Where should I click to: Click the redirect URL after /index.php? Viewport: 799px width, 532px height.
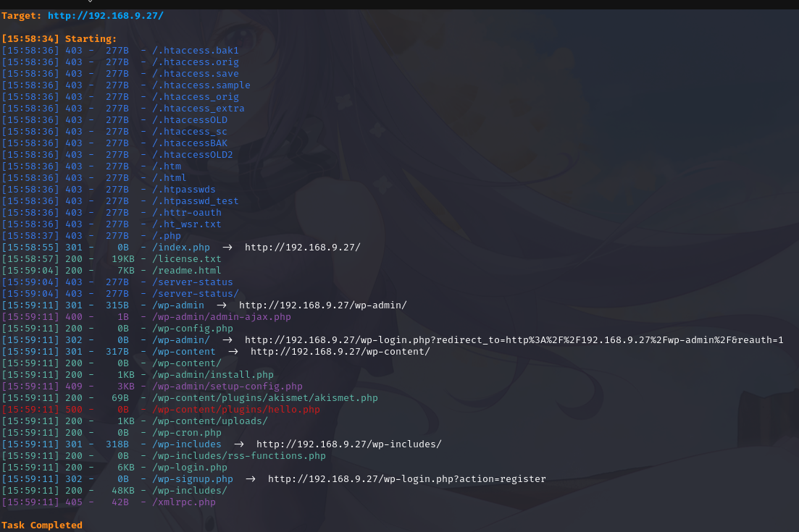tap(303, 247)
